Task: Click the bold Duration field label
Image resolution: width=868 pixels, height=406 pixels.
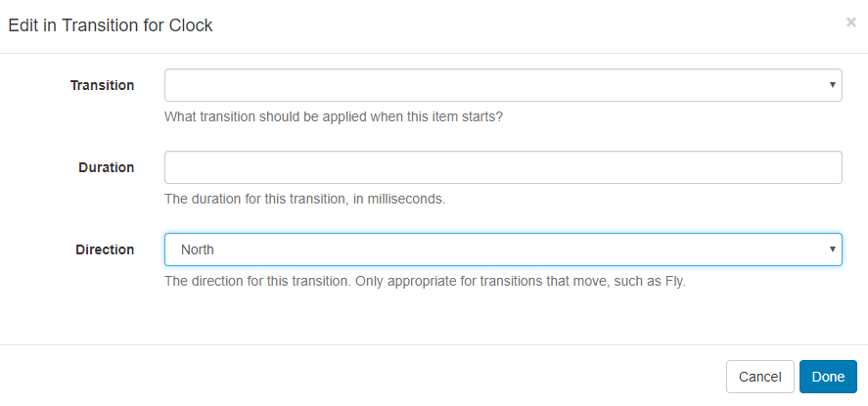Action: pyautogui.click(x=106, y=167)
